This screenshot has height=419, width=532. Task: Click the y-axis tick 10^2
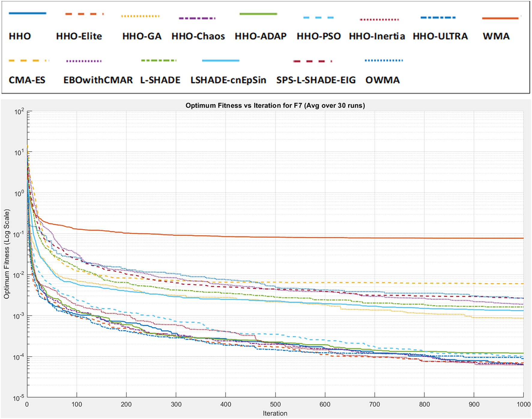[19, 112]
